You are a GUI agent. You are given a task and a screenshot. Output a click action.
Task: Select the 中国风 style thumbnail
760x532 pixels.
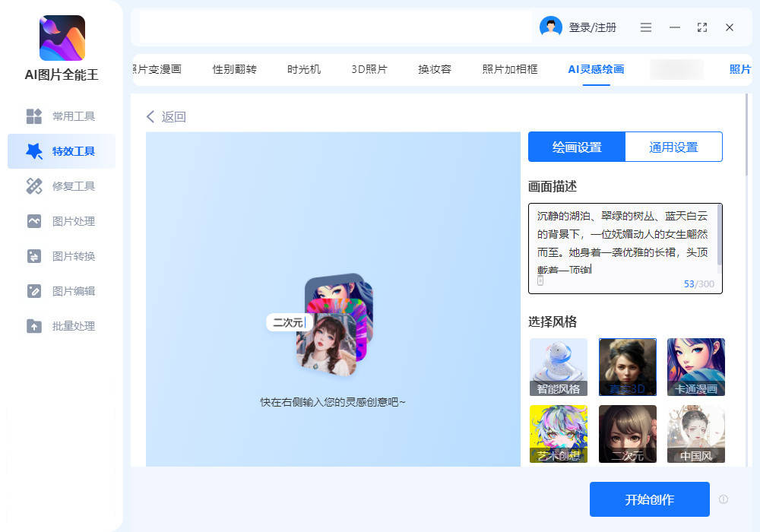[x=695, y=434]
